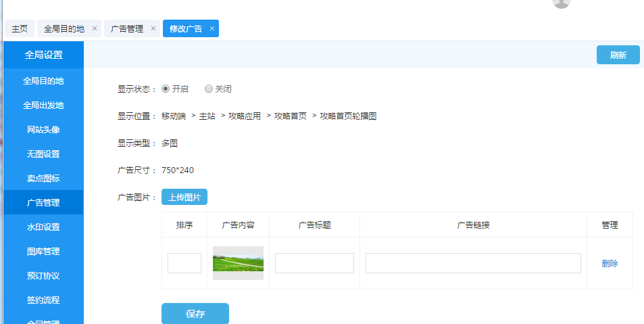Select the 关闭 radio button

209,89
